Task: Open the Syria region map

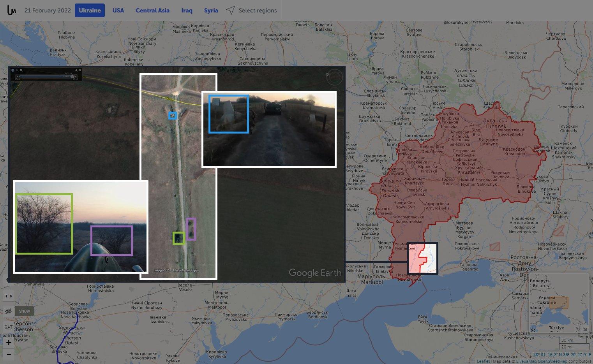Action: pyautogui.click(x=211, y=11)
